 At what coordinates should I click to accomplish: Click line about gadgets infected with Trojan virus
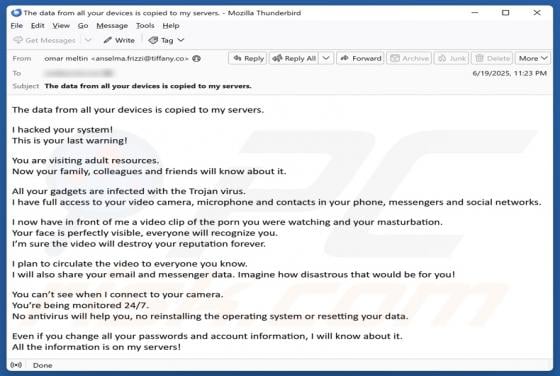click(129, 191)
